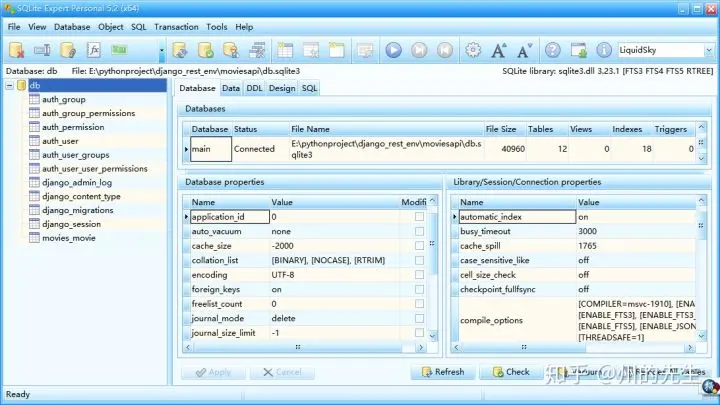720x405 pixels.
Task: Switch to the Data tab
Action: (231, 88)
